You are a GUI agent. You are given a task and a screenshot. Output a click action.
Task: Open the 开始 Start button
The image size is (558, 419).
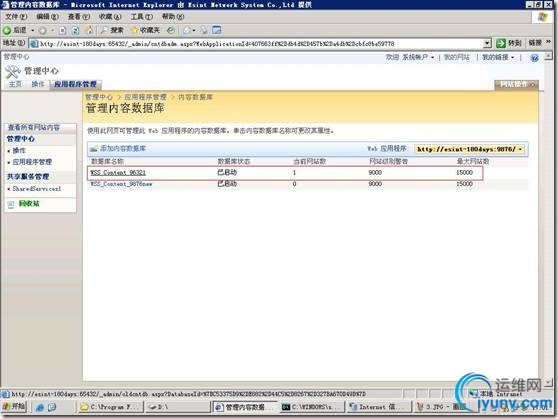[x=14, y=407]
